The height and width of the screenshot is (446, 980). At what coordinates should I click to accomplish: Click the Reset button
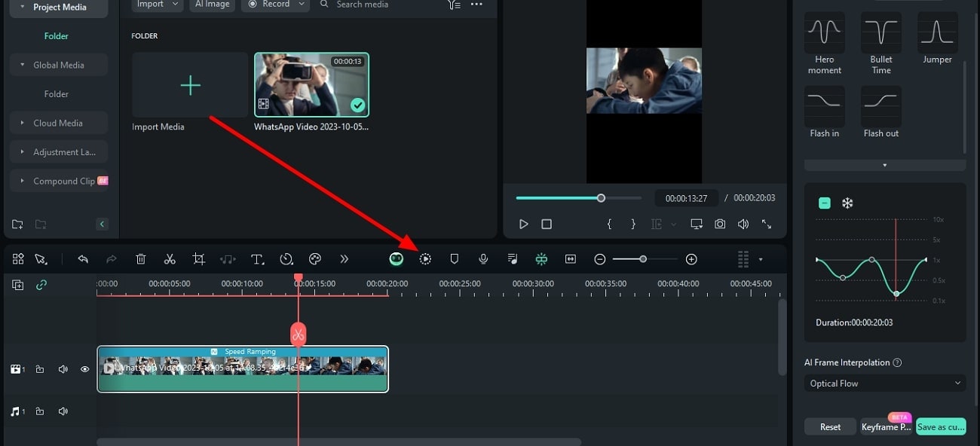coord(830,426)
